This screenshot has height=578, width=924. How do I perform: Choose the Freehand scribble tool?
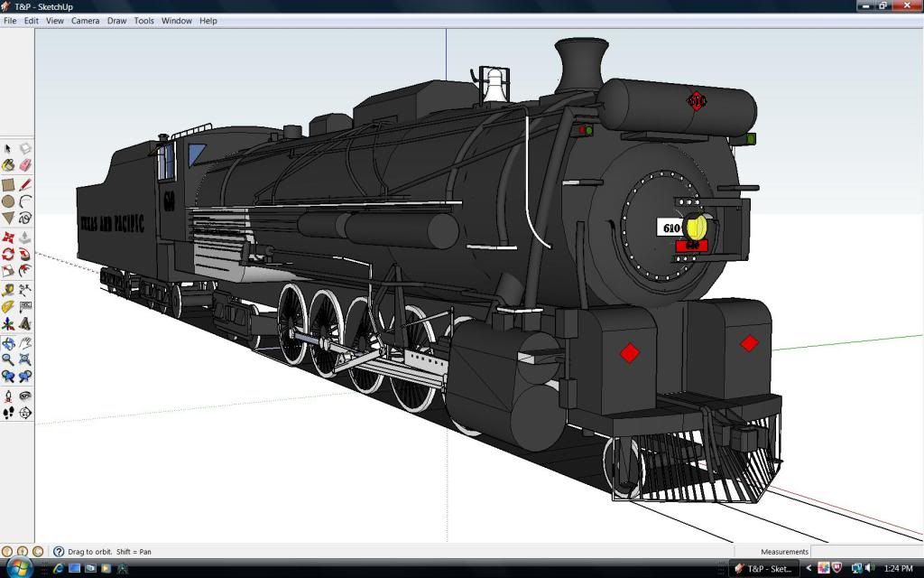tap(24, 219)
